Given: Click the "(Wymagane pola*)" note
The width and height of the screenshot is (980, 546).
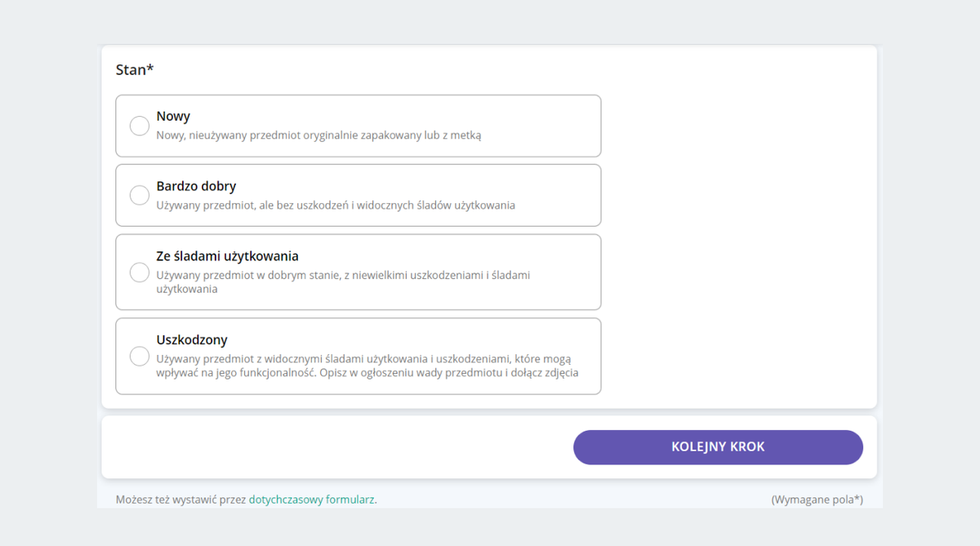Looking at the screenshot, I should click(817, 499).
